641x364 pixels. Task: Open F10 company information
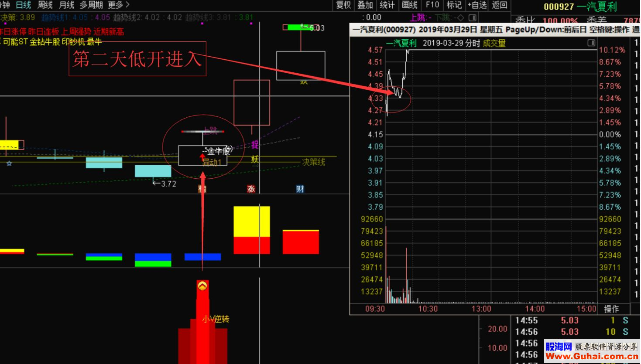pos(432,5)
